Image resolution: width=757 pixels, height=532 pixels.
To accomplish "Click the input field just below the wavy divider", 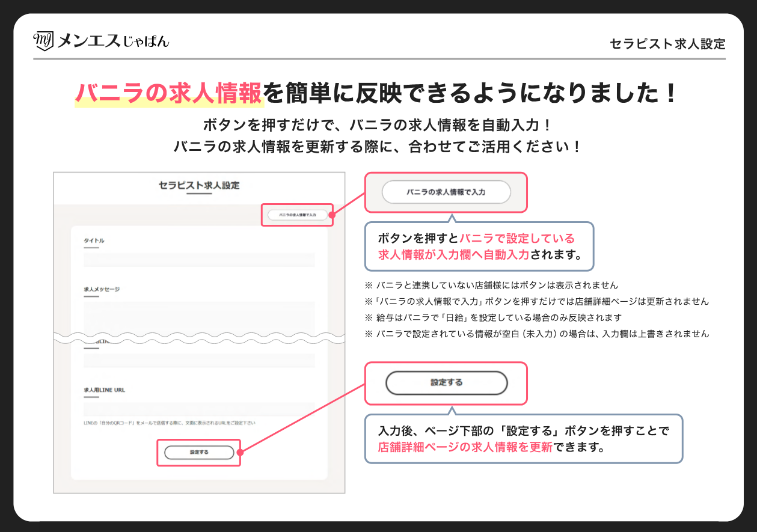I will (x=199, y=360).
